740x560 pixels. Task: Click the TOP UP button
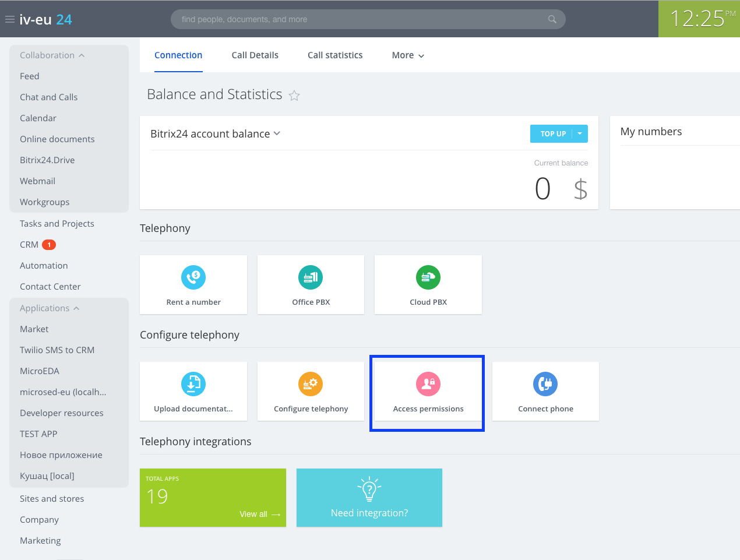(x=552, y=133)
